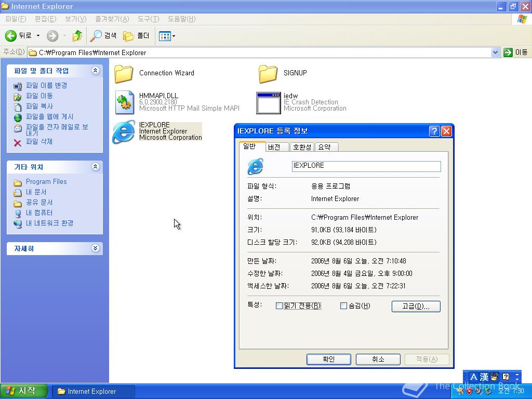Select the Connection Wizard folder icon
The image size is (532, 399).
click(x=124, y=74)
